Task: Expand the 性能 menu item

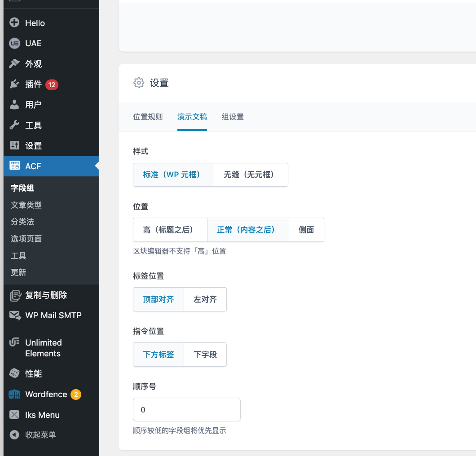Action: pos(33,373)
